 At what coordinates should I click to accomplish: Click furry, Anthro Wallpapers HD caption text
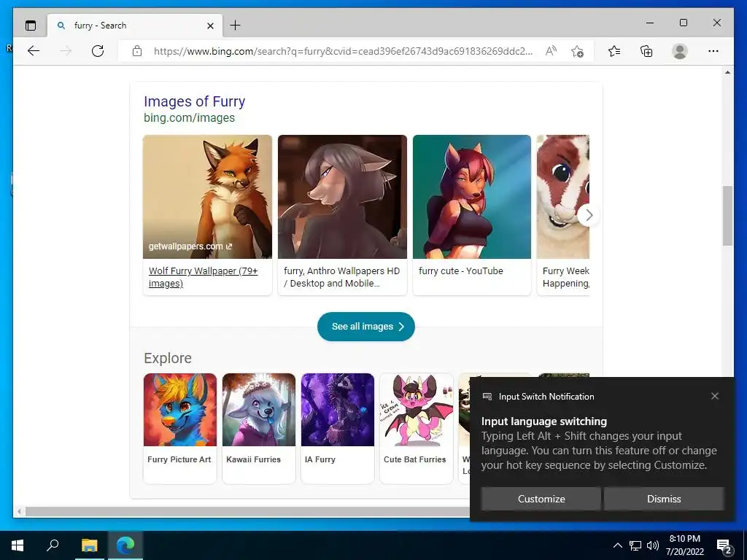tap(341, 277)
